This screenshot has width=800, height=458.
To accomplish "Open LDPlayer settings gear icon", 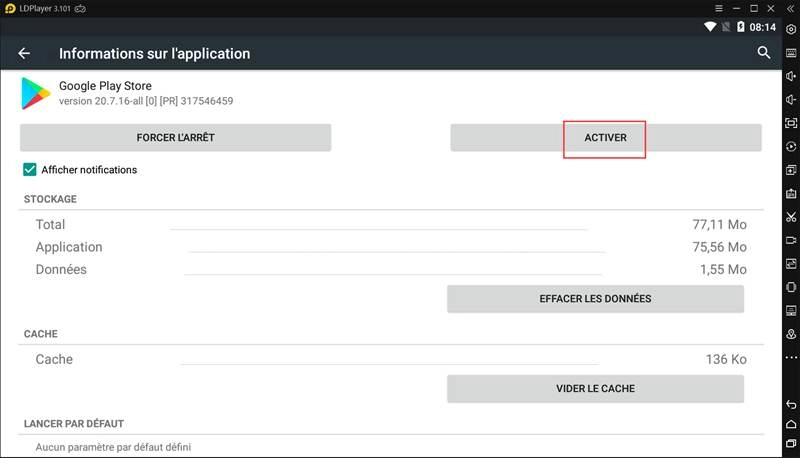I will (x=791, y=30).
